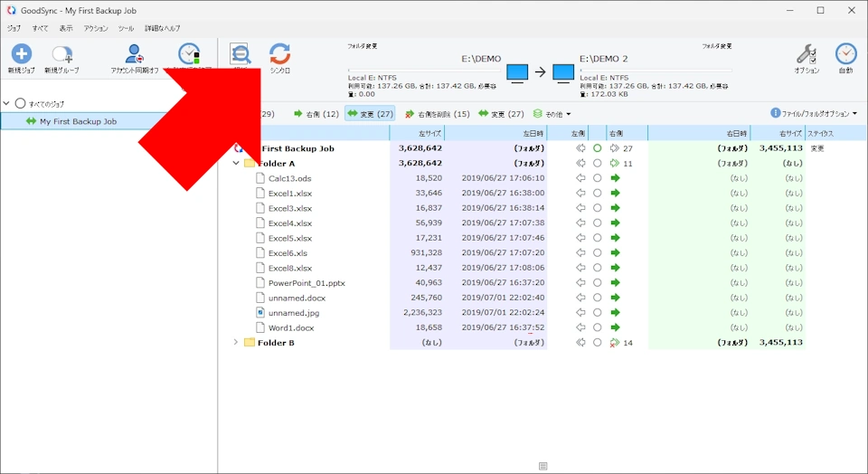Set copy-right green arrow for Excel1.xlsx
Viewport: 868px width, 474px height.
(615, 194)
